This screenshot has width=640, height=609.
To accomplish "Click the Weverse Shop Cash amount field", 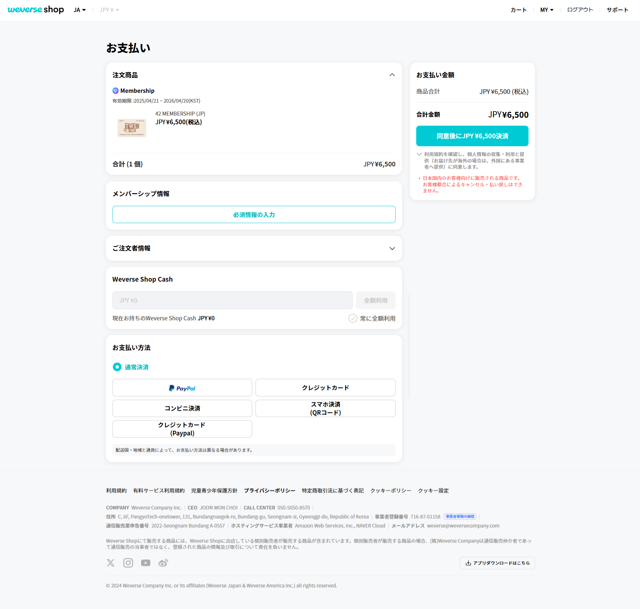I will point(232,300).
